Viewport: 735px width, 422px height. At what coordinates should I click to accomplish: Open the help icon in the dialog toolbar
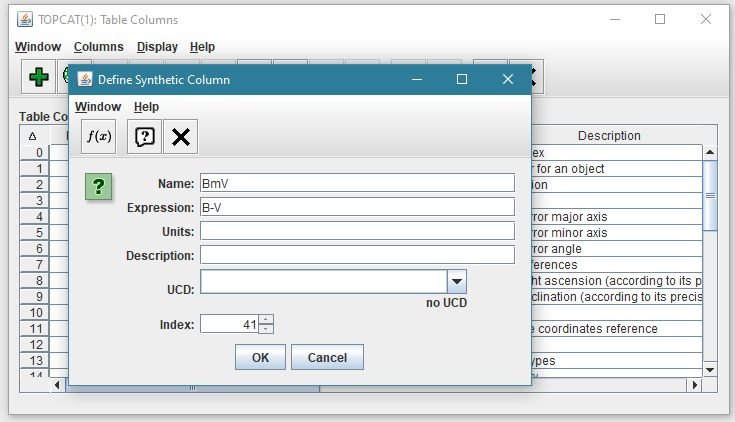144,137
